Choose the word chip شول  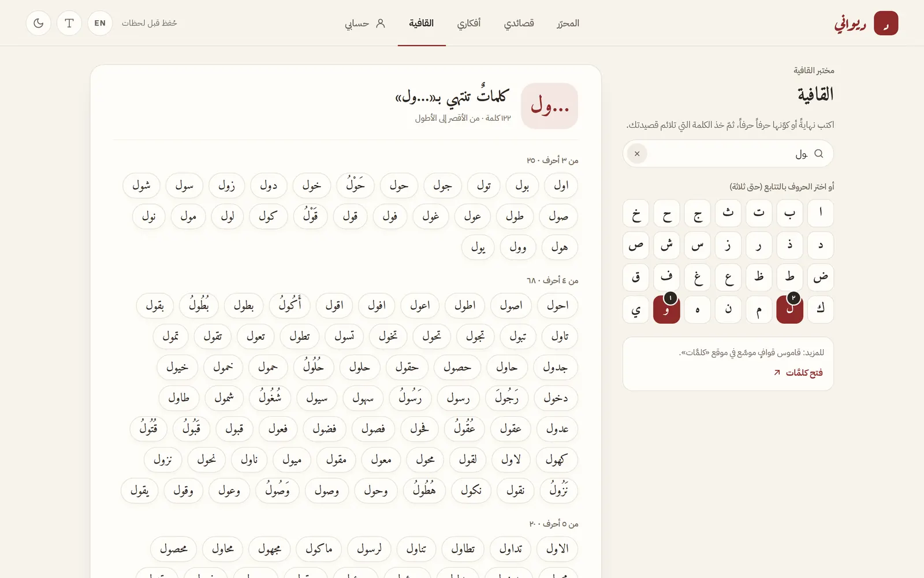tap(141, 186)
